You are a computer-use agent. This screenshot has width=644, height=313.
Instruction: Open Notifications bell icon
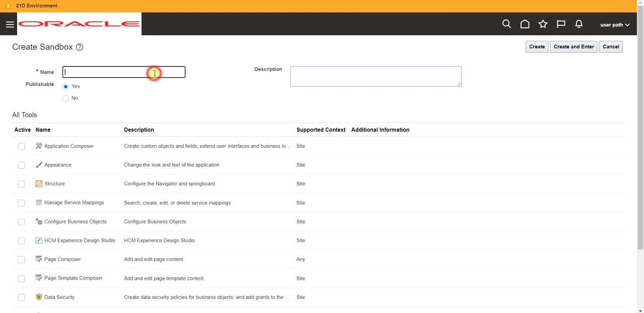pyautogui.click(x=579, y=24)
